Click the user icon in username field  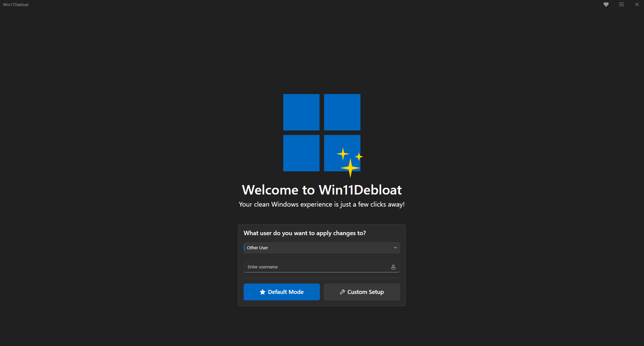[393, 267]
